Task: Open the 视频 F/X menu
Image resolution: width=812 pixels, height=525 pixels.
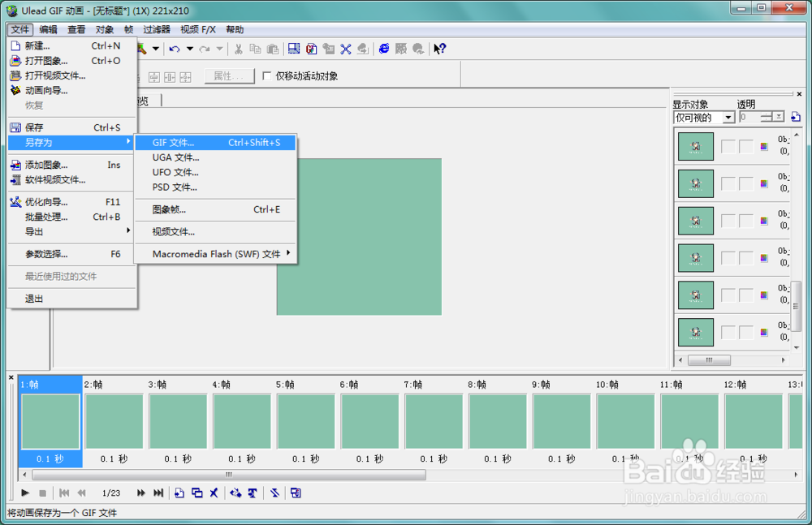Action: [x=198, y=29]
